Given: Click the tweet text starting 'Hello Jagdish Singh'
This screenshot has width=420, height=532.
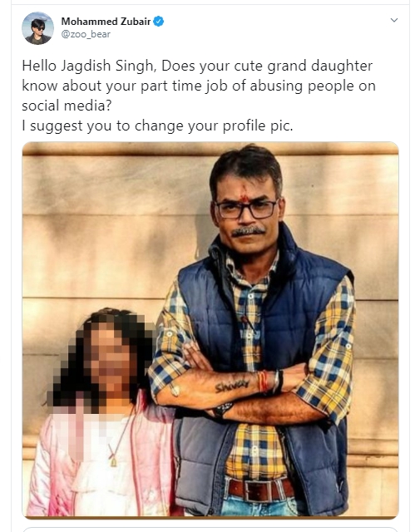Looking at the screenshot, I should [199, 96].
